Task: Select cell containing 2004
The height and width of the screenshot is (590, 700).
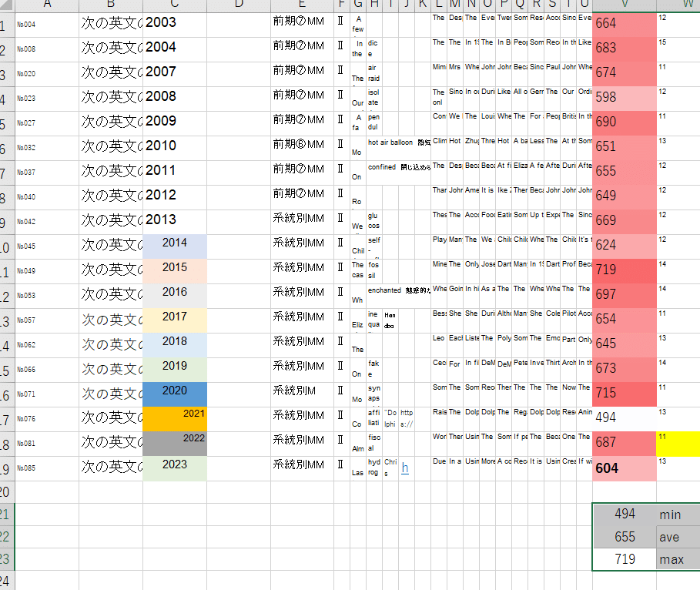Action: [x=175, y=49]
